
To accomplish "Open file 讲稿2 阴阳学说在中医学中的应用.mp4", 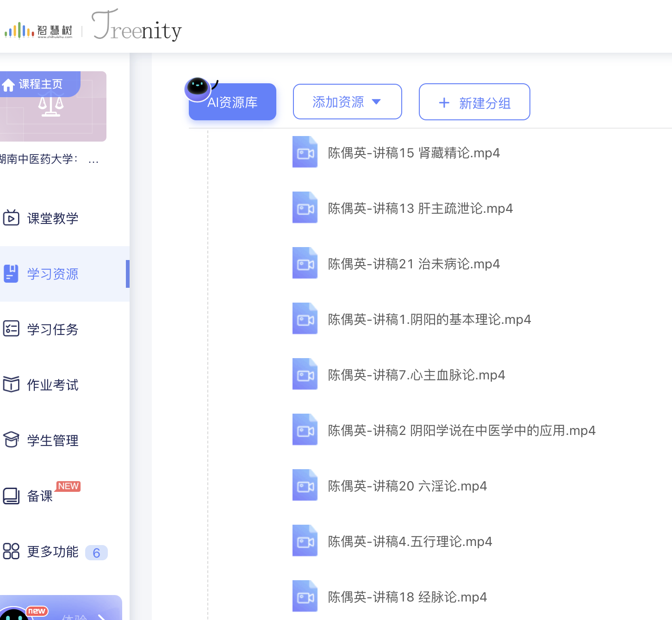I will 461,431.
